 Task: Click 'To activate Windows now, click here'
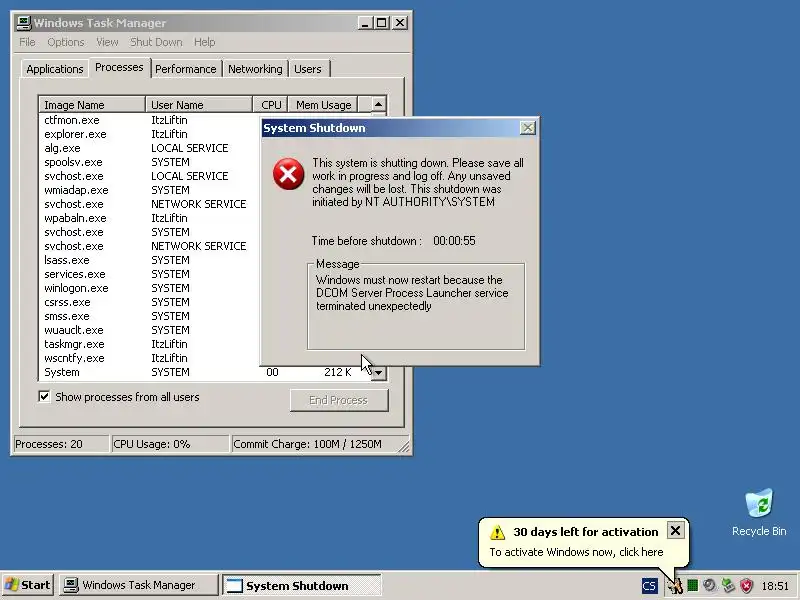coord(576,552)
